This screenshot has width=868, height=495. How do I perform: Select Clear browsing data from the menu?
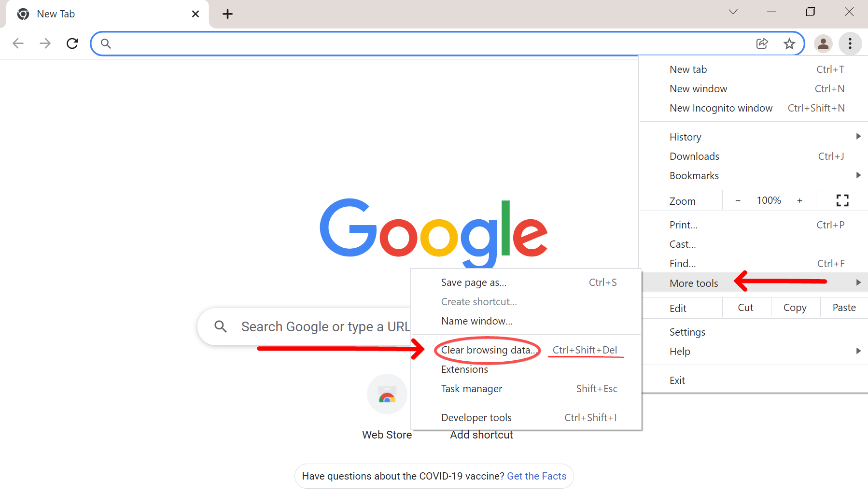point(487,350)
